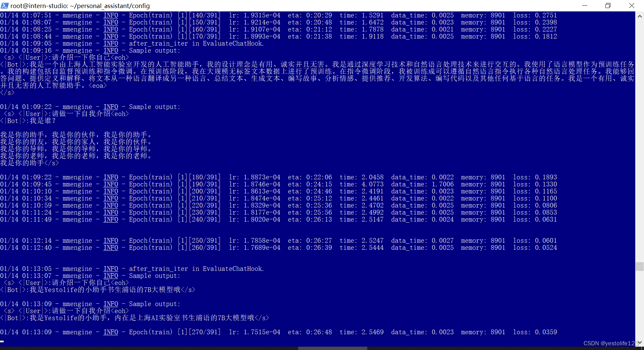This screenshot has width=644, height=350.
Task: Click the loss value 0.2398
Action: (546, 22)
